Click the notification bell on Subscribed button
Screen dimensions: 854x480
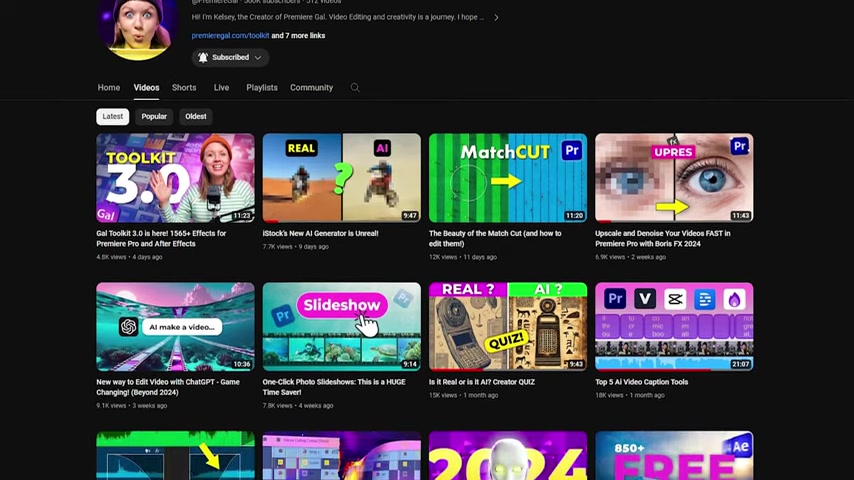click(x=203, y=57)
